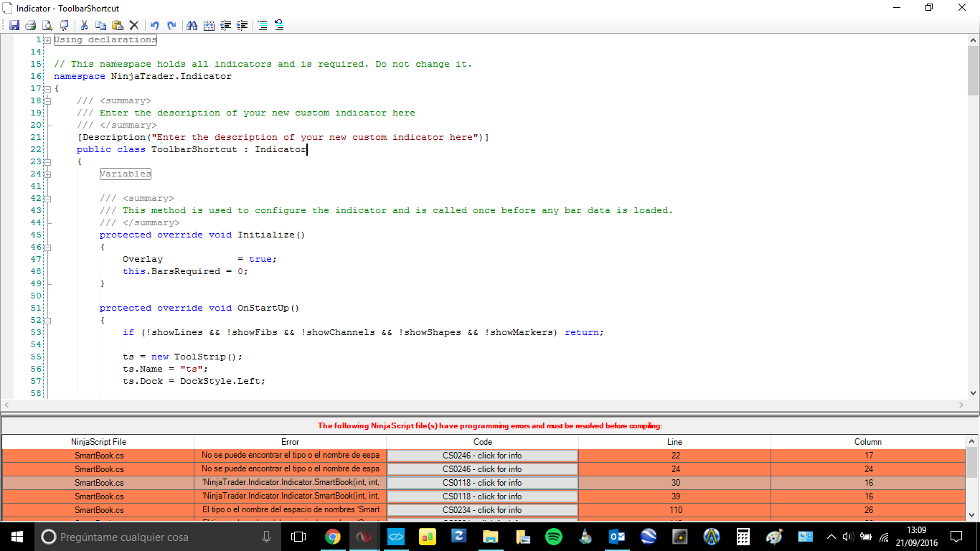Open the taskbar clock and calendar
This screenshot has width=980, height=551.
tap(916, 536)
